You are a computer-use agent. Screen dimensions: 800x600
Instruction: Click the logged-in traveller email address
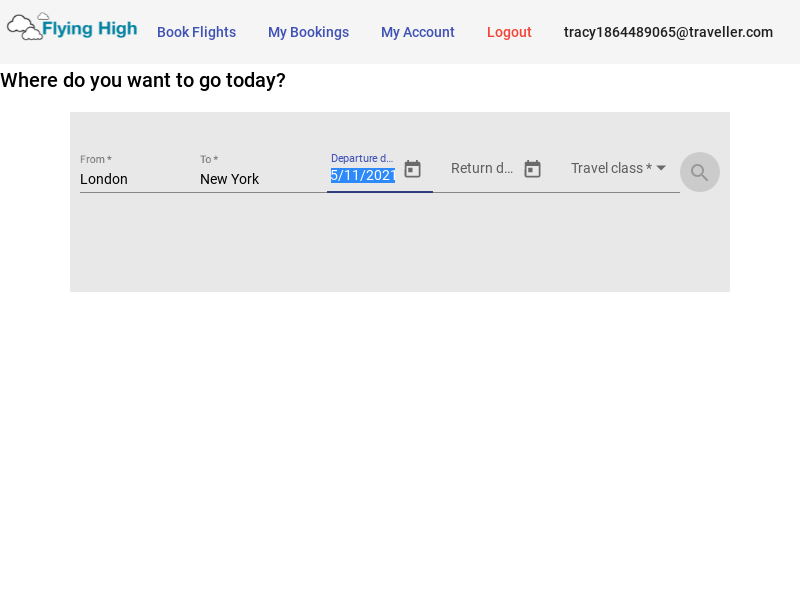pyautogui.click(x=668, y=32)
